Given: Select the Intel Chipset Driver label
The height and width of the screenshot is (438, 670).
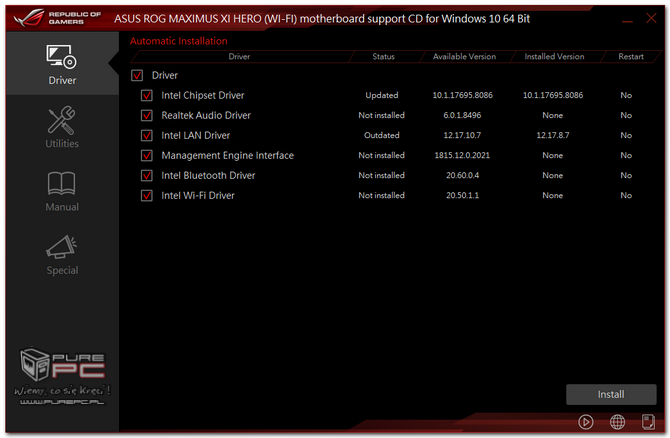Looking at the screenshot, I should 203,95.
